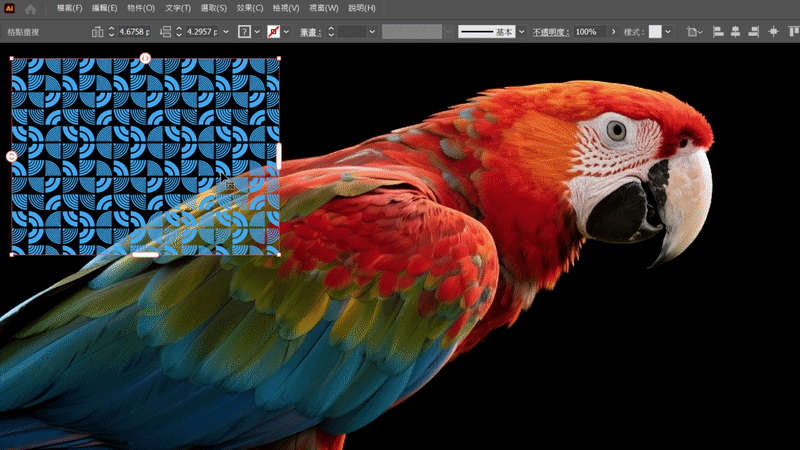Click the bottom edge row extend handle
Viewport: 800px width, 450px height.
point(145,254)
